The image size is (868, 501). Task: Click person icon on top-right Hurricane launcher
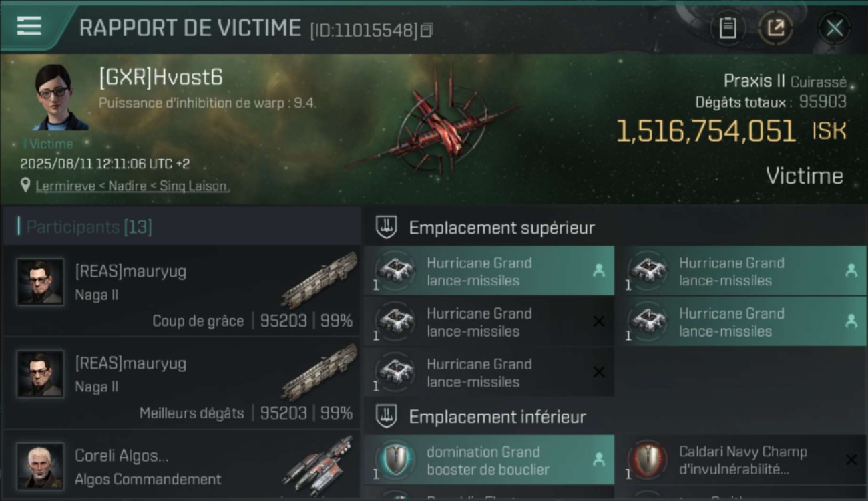point(851,271)
